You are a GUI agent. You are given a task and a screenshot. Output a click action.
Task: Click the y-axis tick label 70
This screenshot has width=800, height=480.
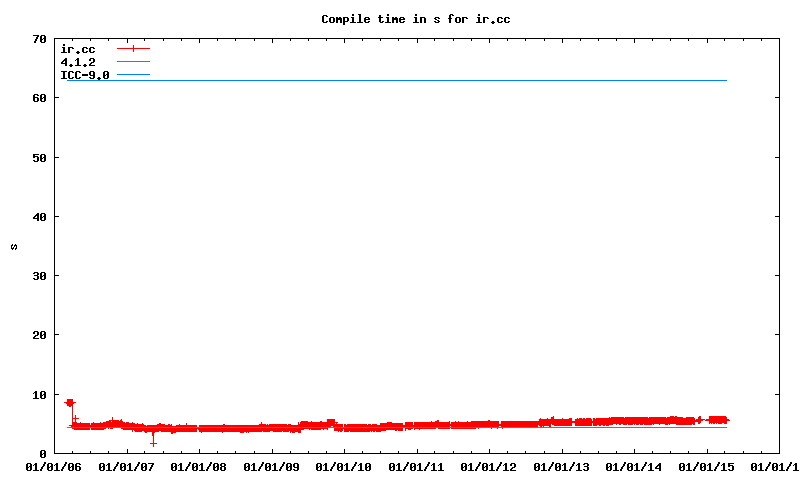pos(39,39)
